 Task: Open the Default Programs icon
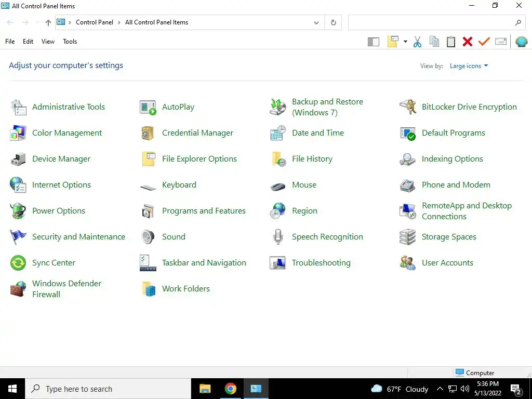(x=407, y=133)
